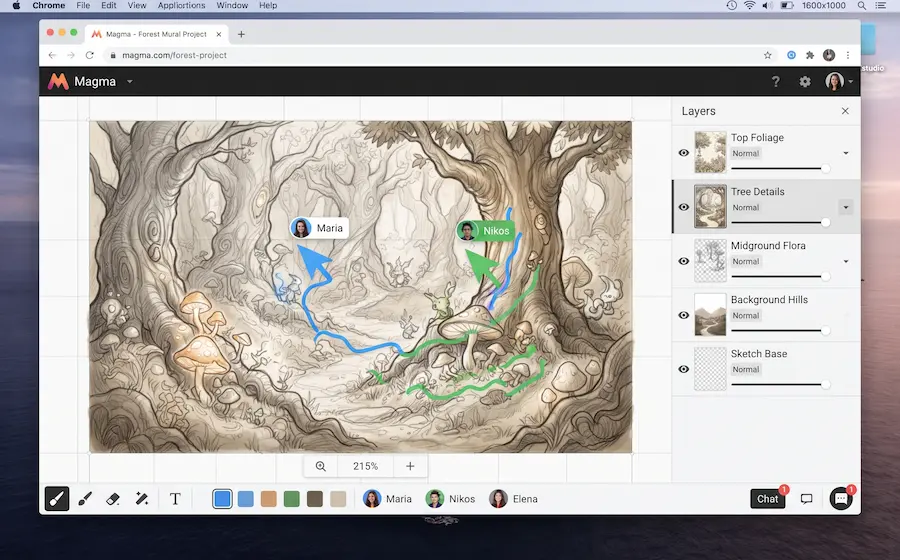The image size is (900, 560).
Task: Toggle visibility of Sketch Base layer
Action: point(684,369)
